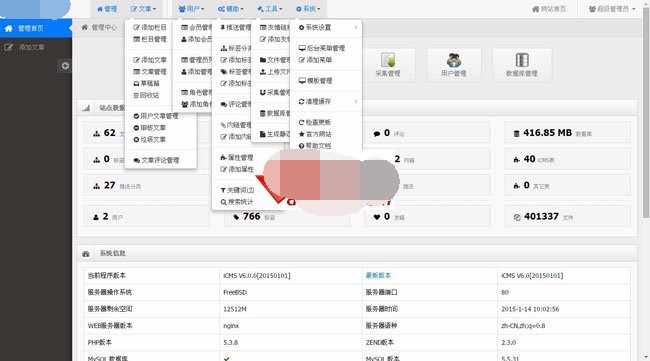
Task: Click the 最新版本 link in system info
Action: point(378,276)
